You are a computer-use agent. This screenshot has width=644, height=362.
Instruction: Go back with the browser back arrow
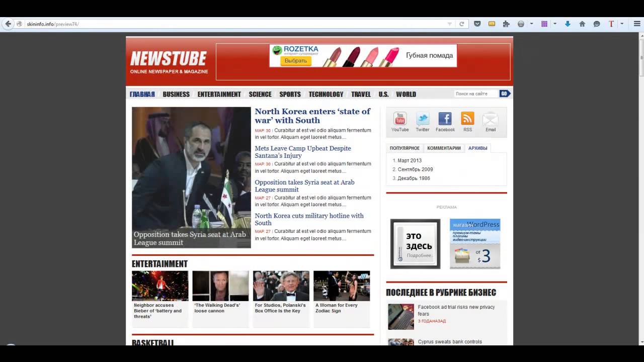click(8, 24)
